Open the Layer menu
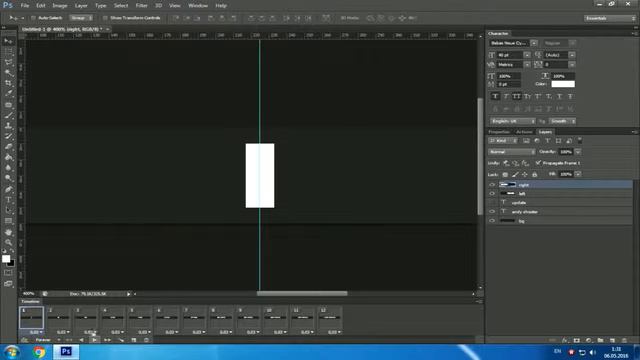 tap(81, 6)
